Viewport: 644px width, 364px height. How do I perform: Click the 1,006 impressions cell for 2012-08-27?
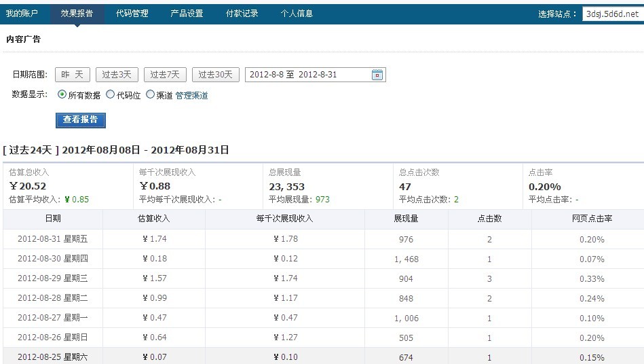pos(406,318)
